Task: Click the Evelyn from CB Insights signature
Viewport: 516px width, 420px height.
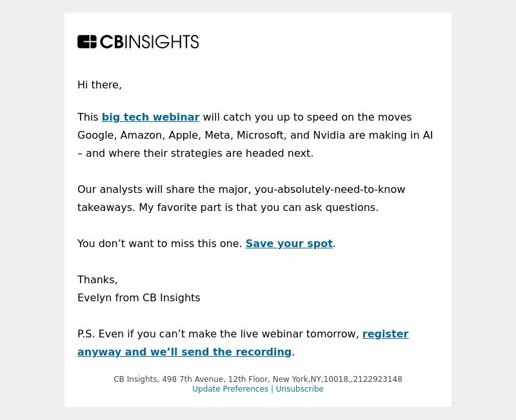Action: 139,298
